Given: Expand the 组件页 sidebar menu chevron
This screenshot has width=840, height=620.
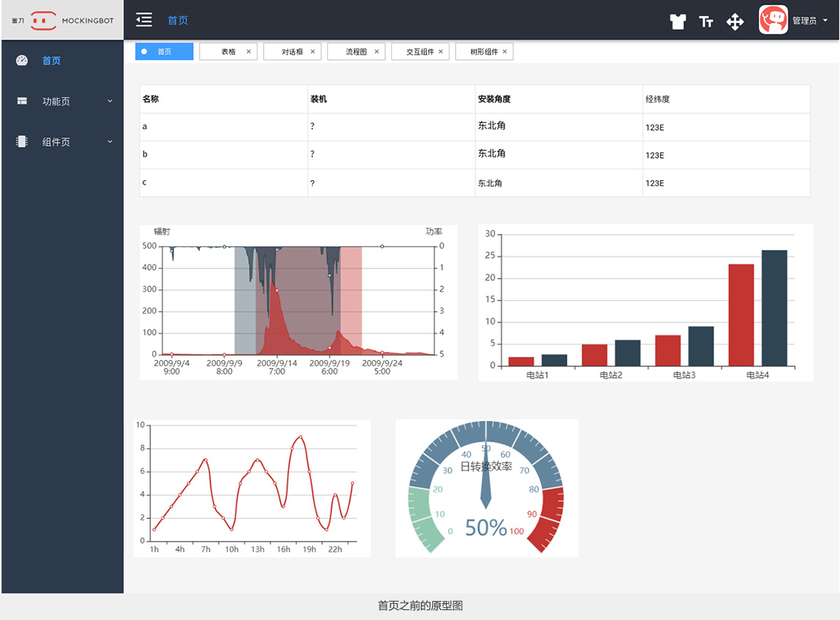Looking at the screenshot, I should [x=110, y=141].
